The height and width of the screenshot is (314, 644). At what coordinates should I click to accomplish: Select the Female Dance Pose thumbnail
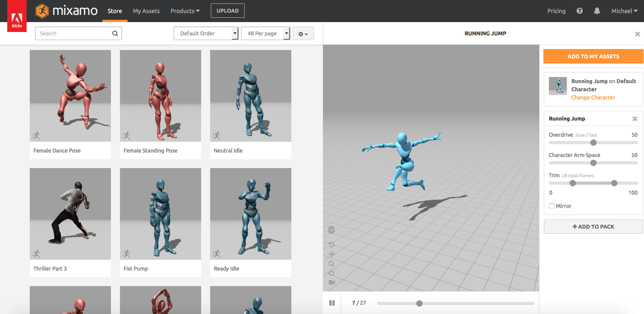coord(70,96)
